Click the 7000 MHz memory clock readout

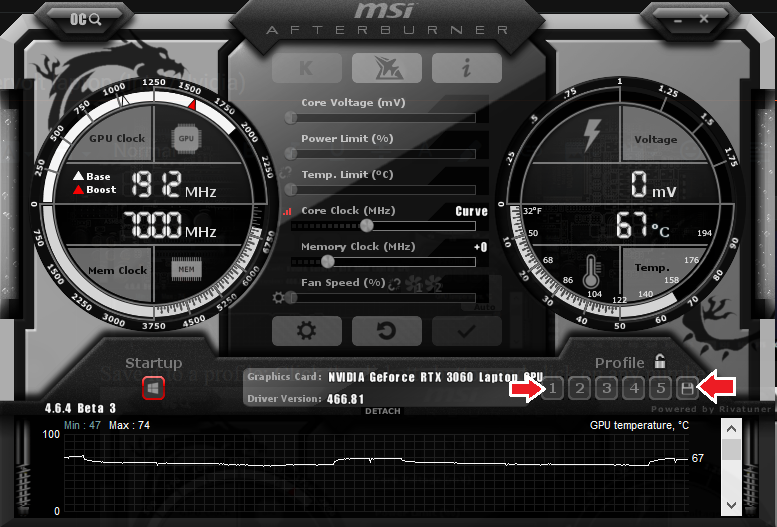pos(169,225)
